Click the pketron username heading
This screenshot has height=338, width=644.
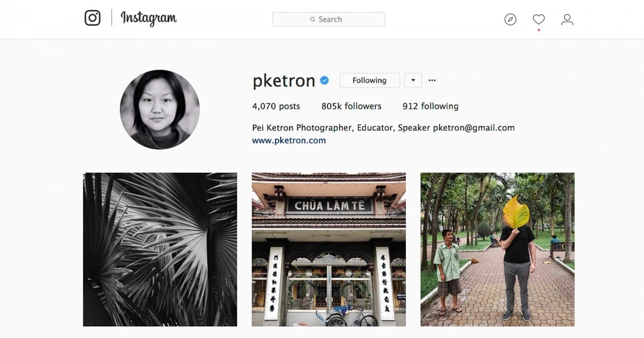[x=284, y=81]
